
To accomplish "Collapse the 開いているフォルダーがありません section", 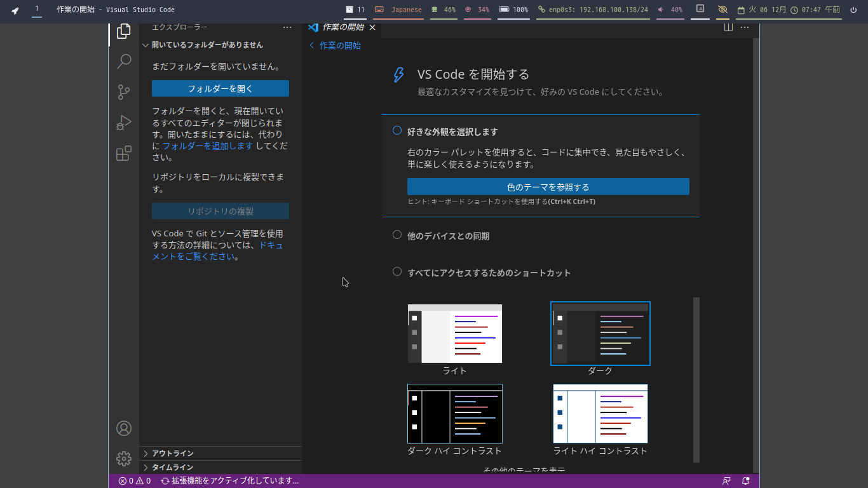I will 220,45.
